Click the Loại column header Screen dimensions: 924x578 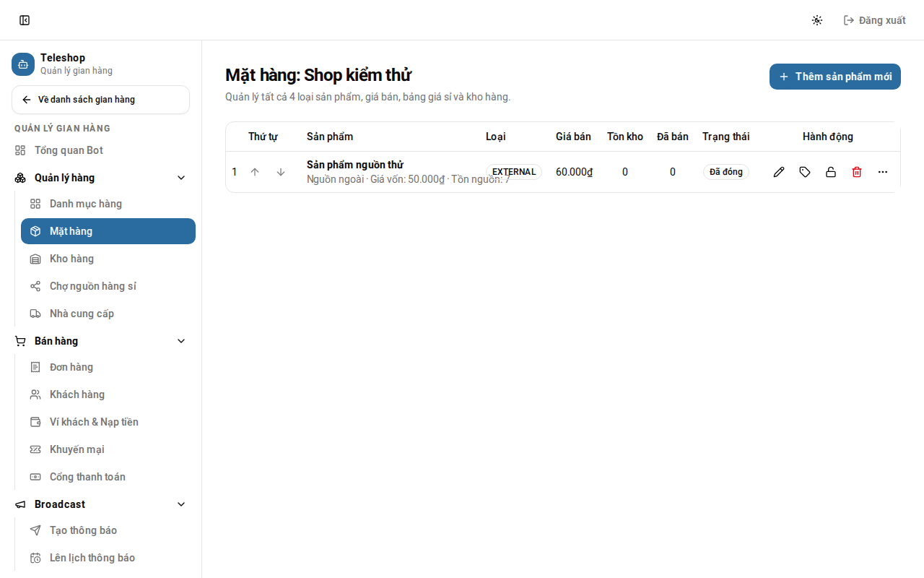[x=496, y=137]
